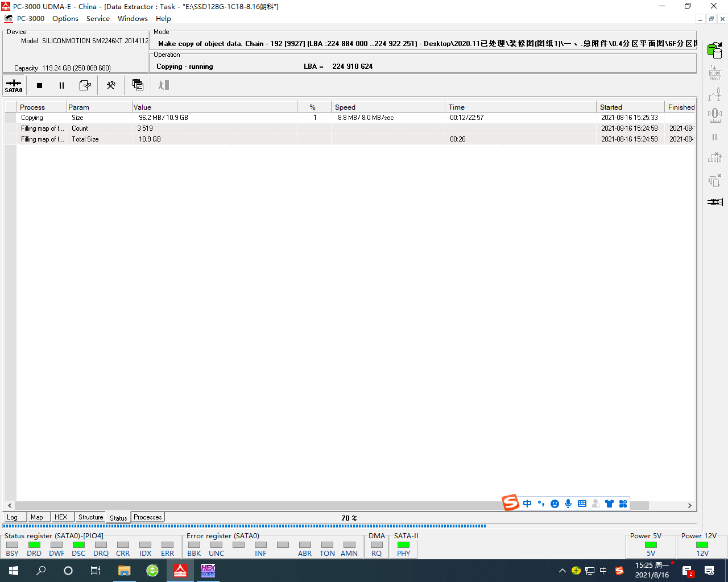Switch to the Processes tab
The width and height of the screenshot is (728, 582).
point(148,517)
